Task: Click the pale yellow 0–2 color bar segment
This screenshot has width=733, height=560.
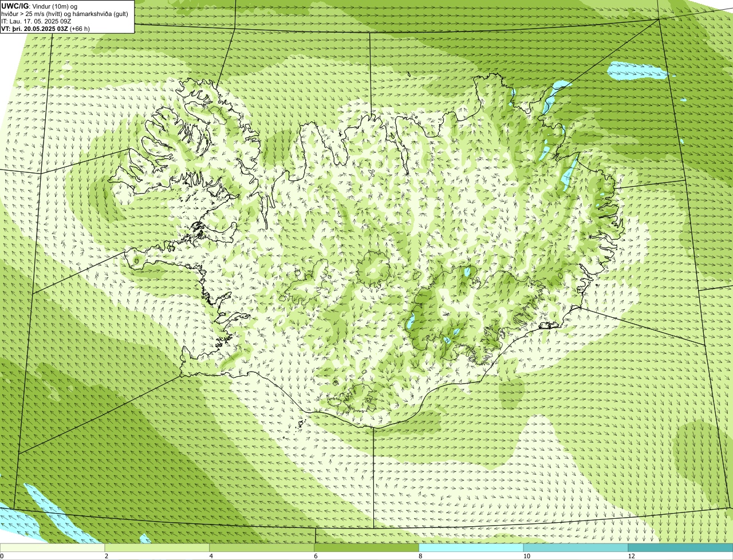Action: tap(53, 547)
